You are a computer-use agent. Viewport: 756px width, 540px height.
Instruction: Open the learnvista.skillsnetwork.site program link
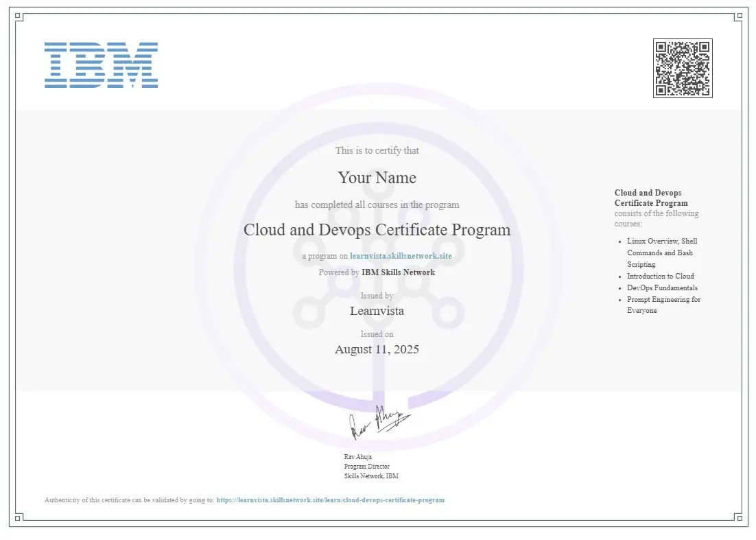click(401, 256)
